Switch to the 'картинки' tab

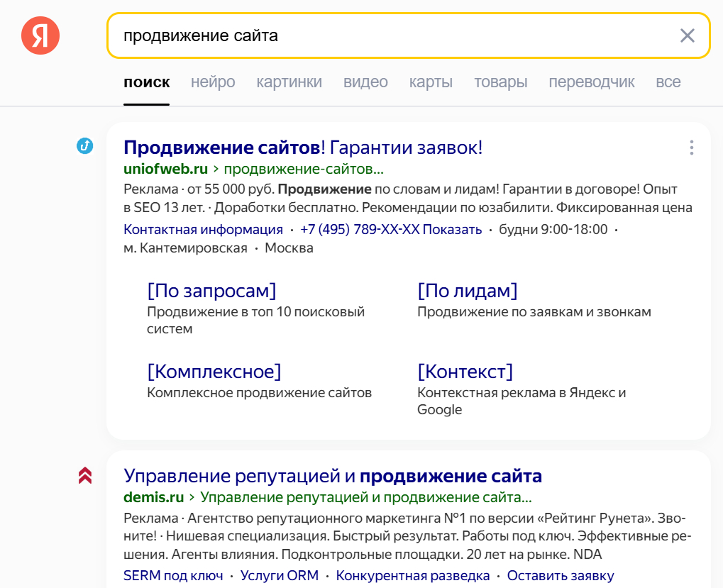click(289, 82)
